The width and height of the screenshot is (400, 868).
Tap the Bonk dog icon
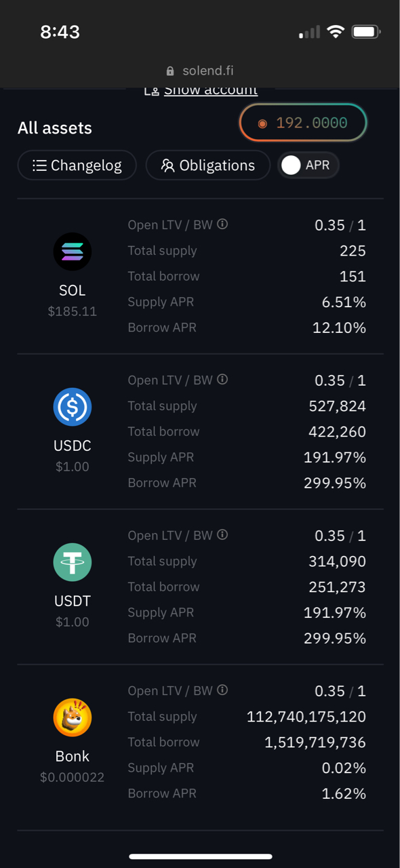(72, 717)
